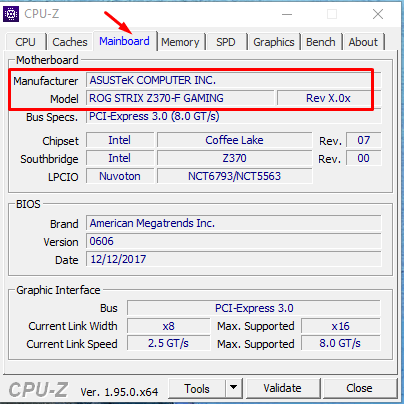
Task: Close the CPU-Z window with X
Action: click(378, 14)
